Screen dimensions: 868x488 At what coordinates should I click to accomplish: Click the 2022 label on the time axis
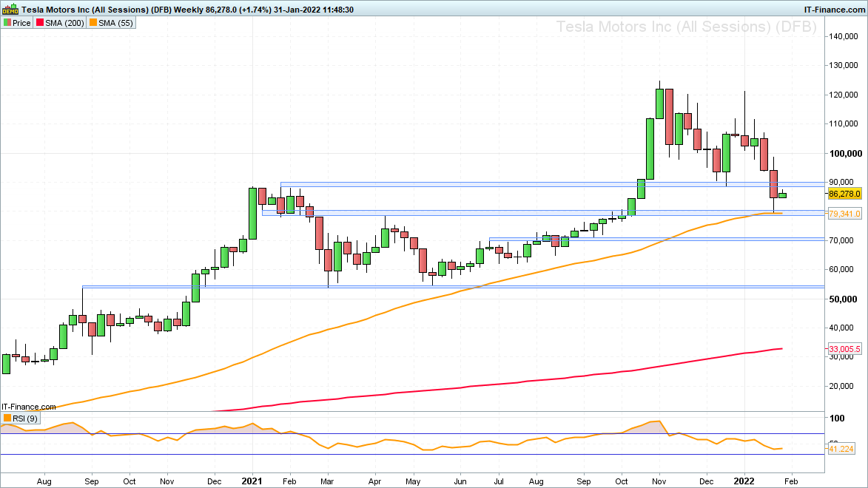744,481
